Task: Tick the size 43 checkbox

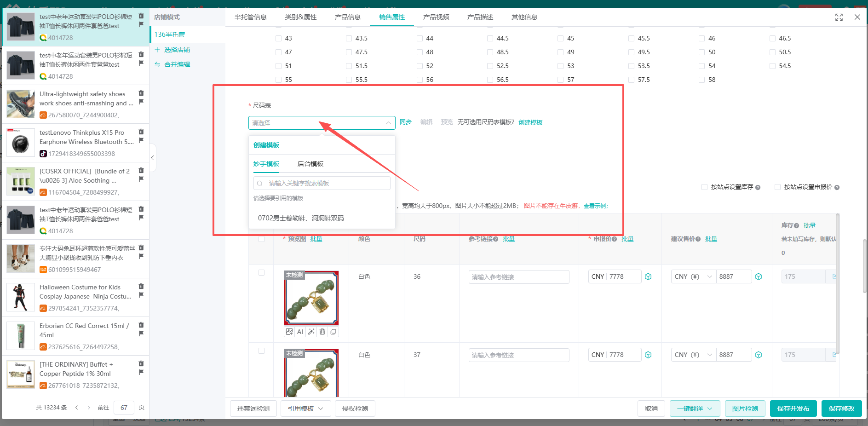Action: pyautogui.click(x=278, y=38)
